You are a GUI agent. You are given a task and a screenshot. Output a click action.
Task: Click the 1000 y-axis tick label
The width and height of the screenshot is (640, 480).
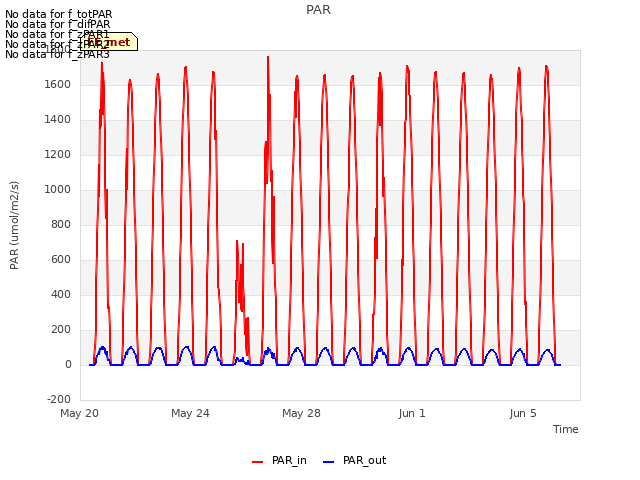point(58,190)
